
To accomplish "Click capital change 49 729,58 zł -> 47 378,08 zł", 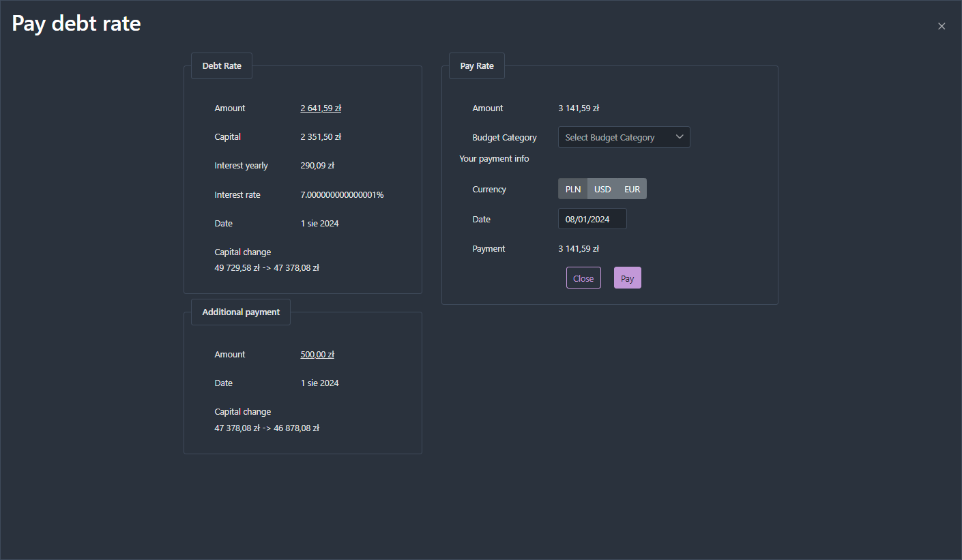I will (267, 267).
